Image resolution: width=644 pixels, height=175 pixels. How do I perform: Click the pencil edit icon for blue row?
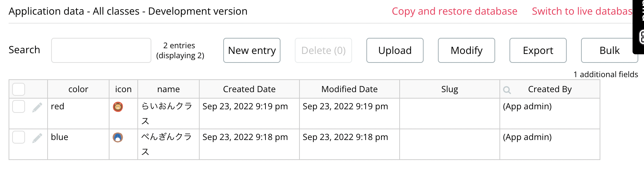(x=37, y=138)
